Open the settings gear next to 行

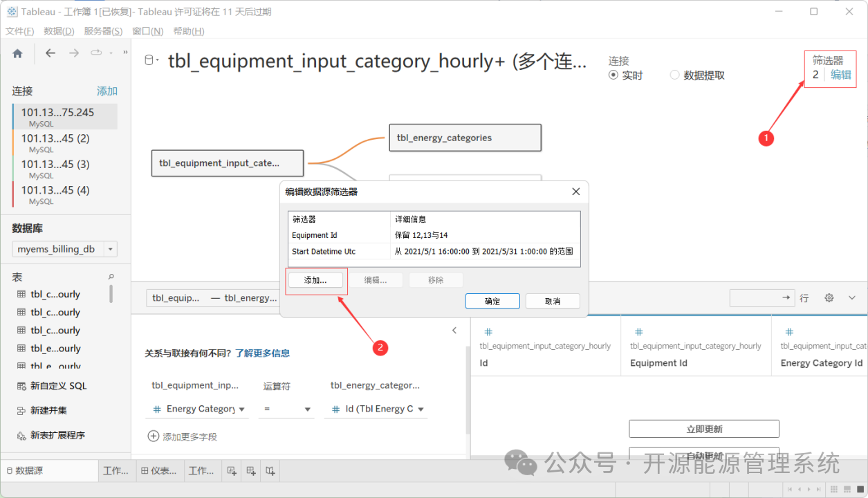pyautogui.click(x=829, y=298)
